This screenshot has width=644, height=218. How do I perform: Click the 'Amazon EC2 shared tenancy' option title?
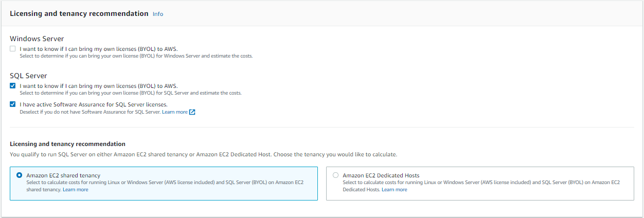pos(63,175)
